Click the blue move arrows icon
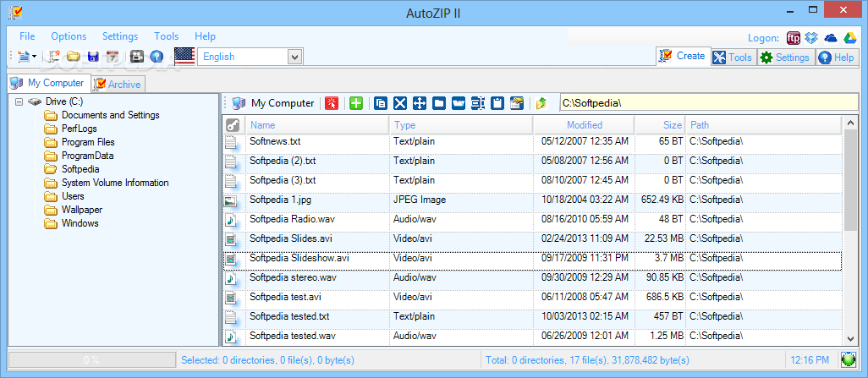Viewport: 868px width, 378px height. point(420,103)
